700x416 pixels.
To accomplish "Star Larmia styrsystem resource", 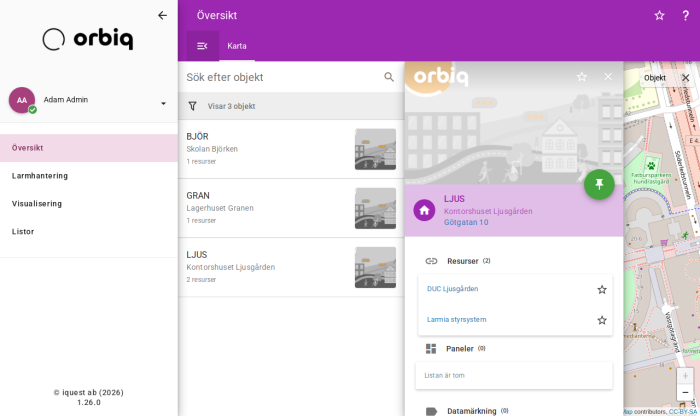I will [x=602, y=320].
